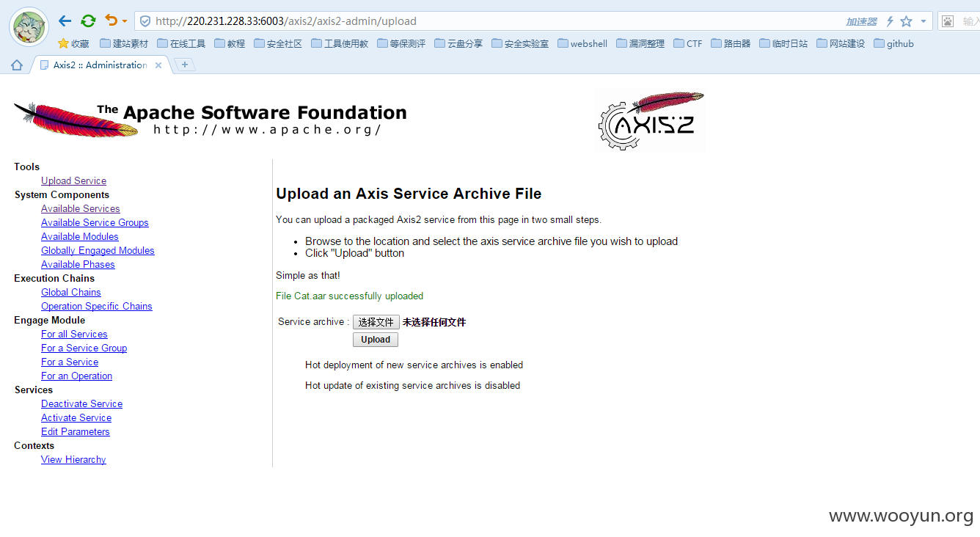Image resolution: width=980 pixels, height=537 pixels.
Task: Open the Upload Service link
Action: [x=73, y=180]
